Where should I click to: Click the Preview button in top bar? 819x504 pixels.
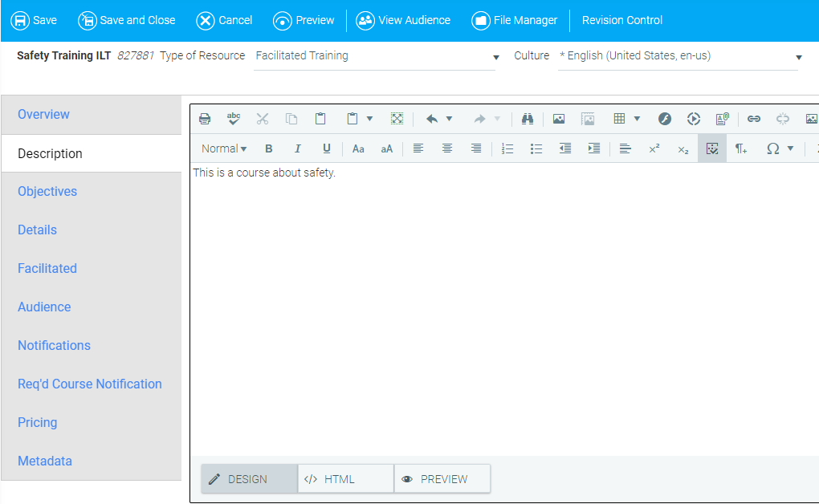tap(304, 20)
